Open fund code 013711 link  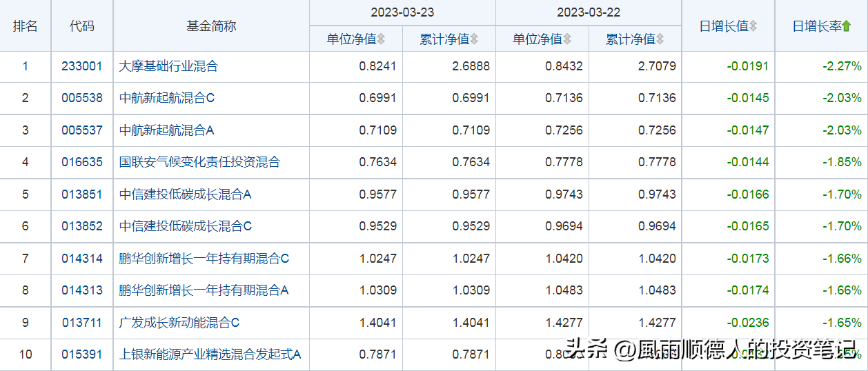point(82,323)
